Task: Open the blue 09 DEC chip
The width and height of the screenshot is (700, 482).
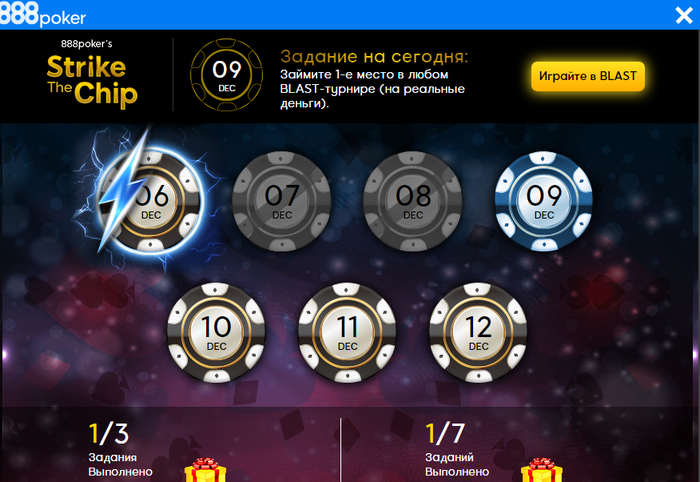Action: (x=544, y=201)
